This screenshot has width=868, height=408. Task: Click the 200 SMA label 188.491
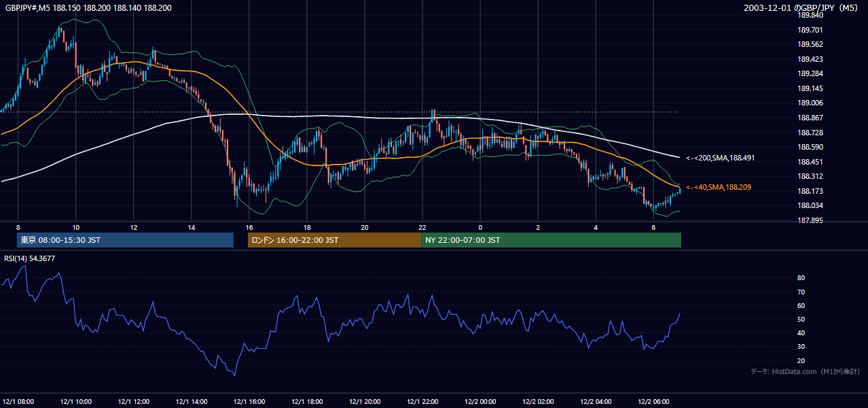(x=721, y=158)
